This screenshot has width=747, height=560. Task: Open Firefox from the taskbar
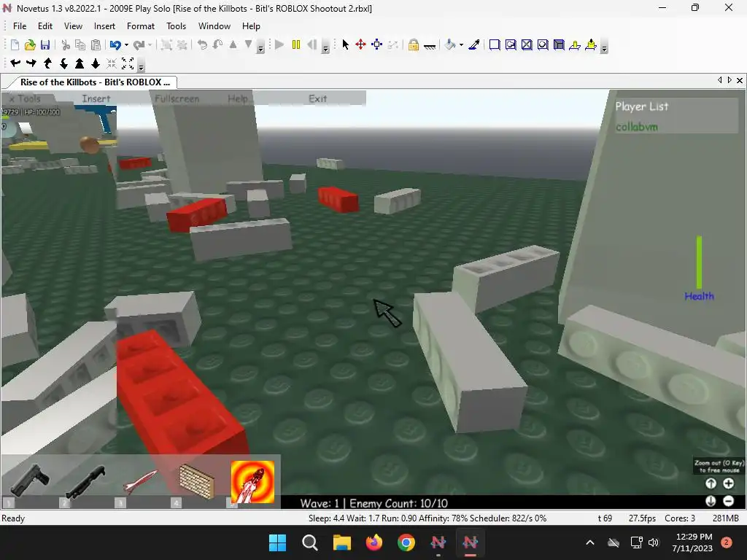(374, 542)
